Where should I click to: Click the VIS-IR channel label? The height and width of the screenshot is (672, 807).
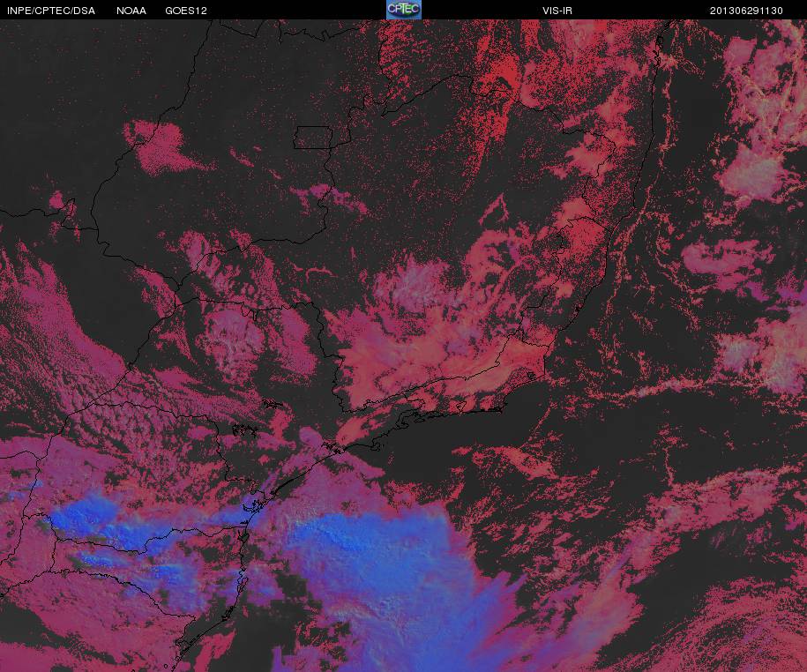tap(557, 11)
